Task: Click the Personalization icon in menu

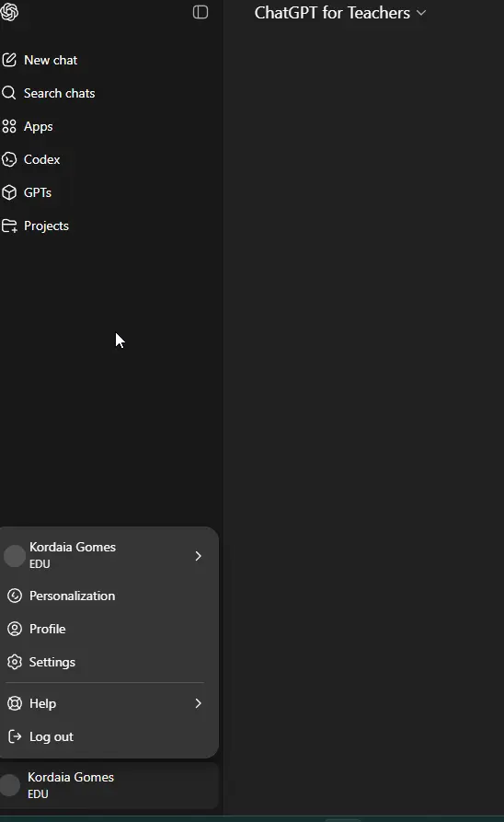Action: point(15,596)
